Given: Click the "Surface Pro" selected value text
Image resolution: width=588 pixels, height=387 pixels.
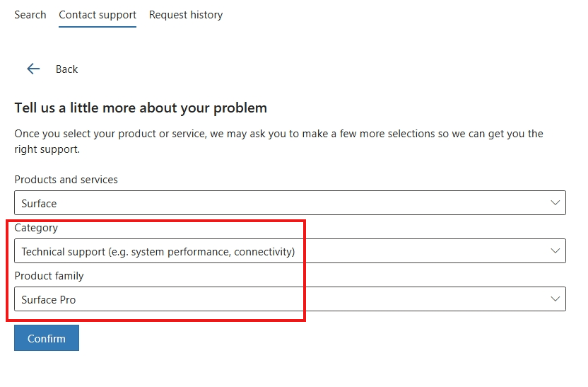Looking at the screenshot, I should (48, 300).
